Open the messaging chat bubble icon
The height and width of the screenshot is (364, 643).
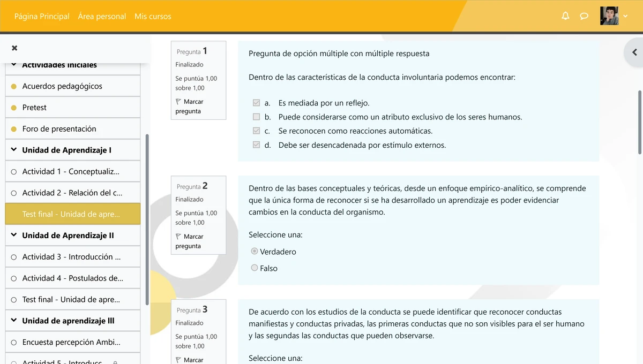click(584, 16)
